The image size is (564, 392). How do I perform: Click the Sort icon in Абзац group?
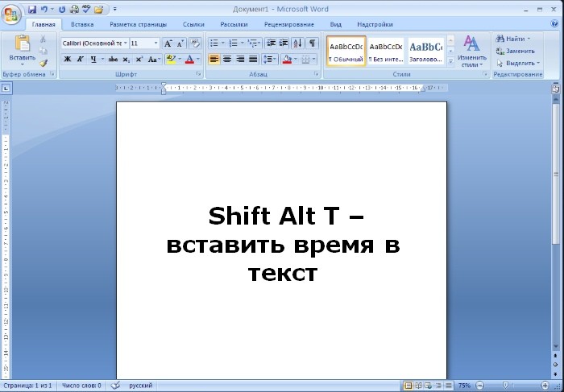coord(298,43)
